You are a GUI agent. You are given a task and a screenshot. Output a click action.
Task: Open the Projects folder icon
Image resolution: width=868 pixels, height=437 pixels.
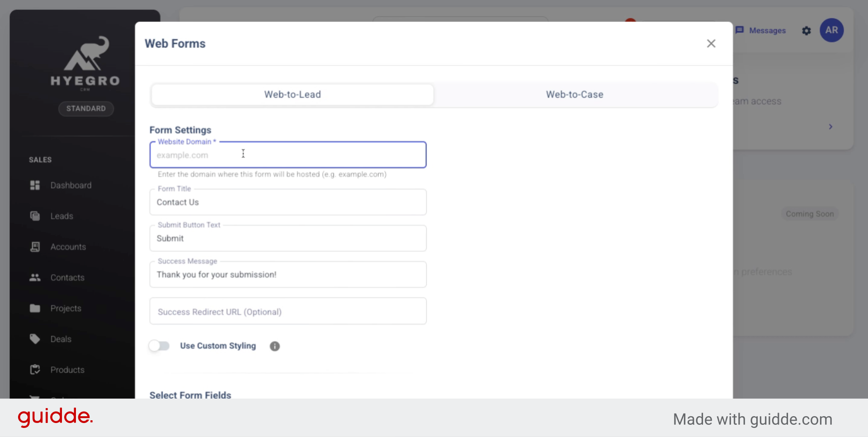(x=35, y=308)
